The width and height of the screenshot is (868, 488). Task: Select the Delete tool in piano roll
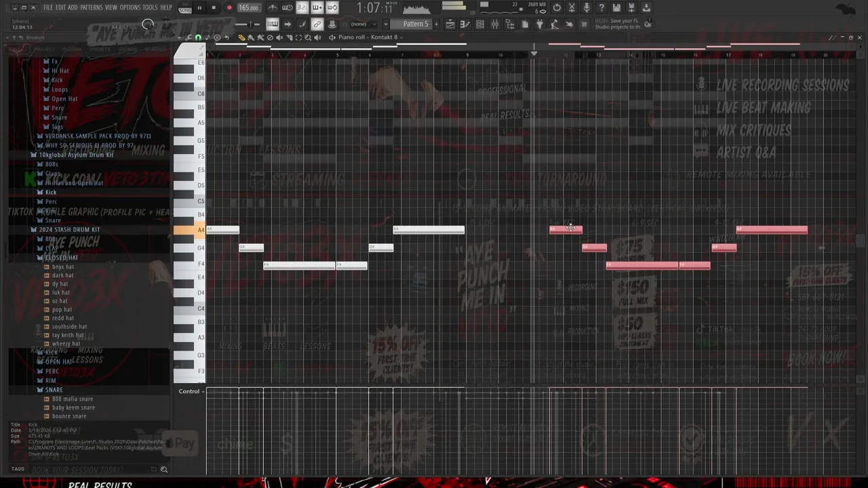[270, 38]
